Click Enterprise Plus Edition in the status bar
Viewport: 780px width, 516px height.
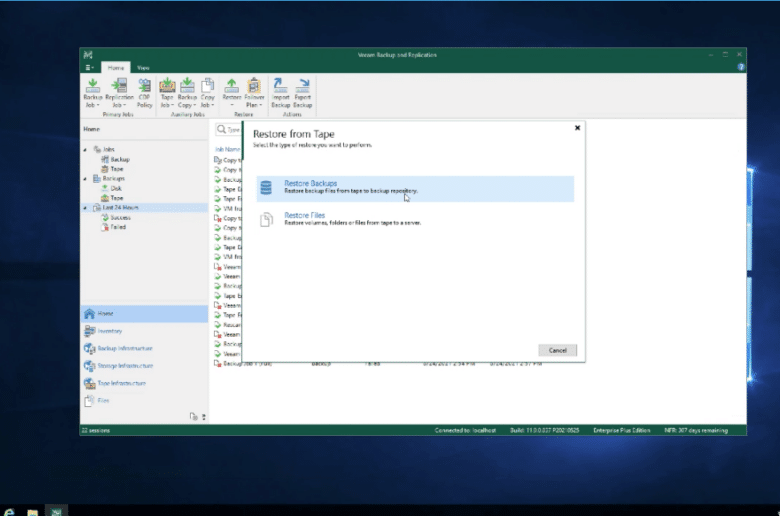[x=621, y=430]
